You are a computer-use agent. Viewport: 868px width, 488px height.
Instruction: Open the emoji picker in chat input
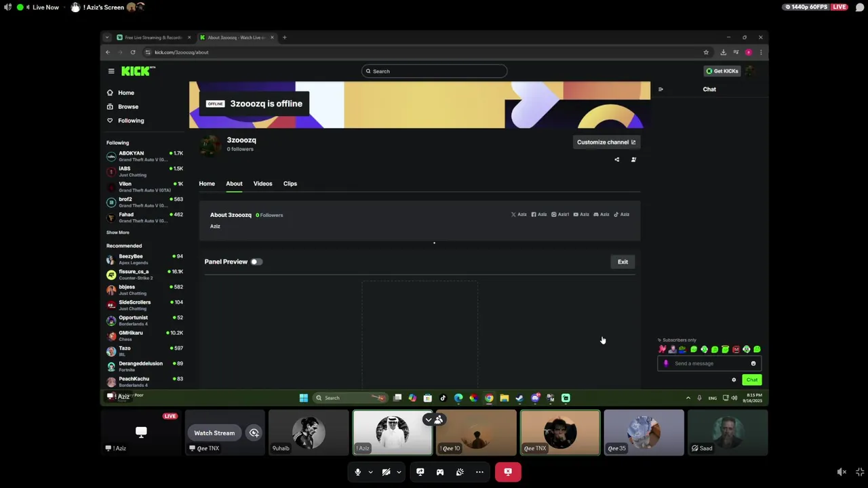click(x=753, y=363)
